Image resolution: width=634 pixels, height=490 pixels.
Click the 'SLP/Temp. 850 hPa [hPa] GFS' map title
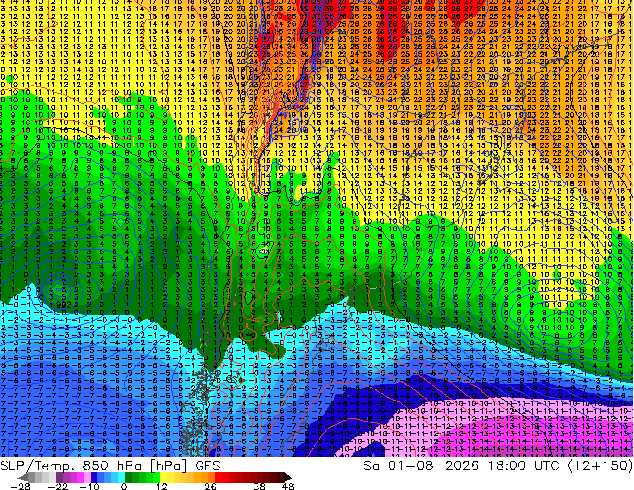110,466
